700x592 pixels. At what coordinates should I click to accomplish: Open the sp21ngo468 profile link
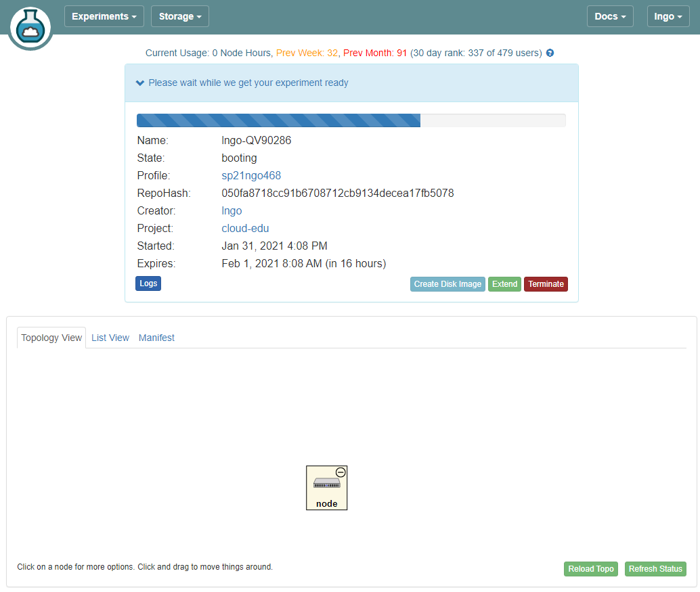(x=251, y=175)
